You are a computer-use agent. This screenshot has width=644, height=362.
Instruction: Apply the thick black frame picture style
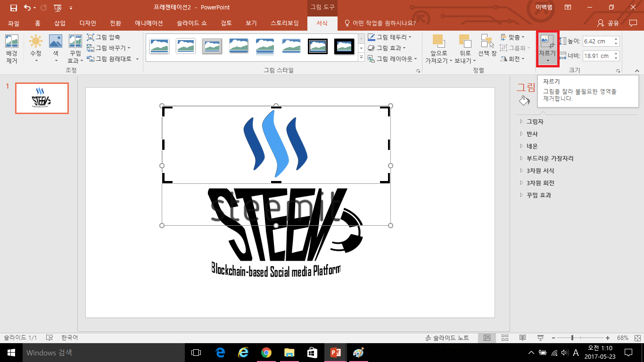coord(344,46)
